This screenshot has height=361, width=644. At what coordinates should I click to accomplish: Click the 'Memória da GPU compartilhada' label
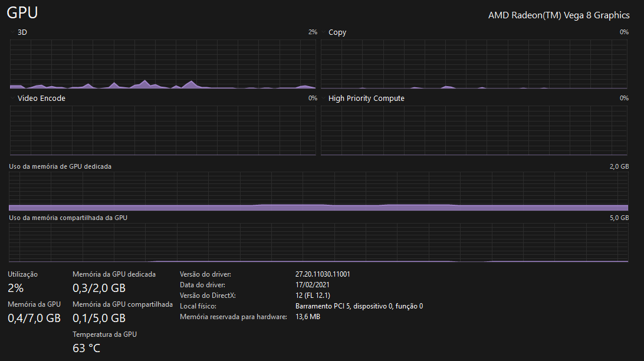(123, 304)
